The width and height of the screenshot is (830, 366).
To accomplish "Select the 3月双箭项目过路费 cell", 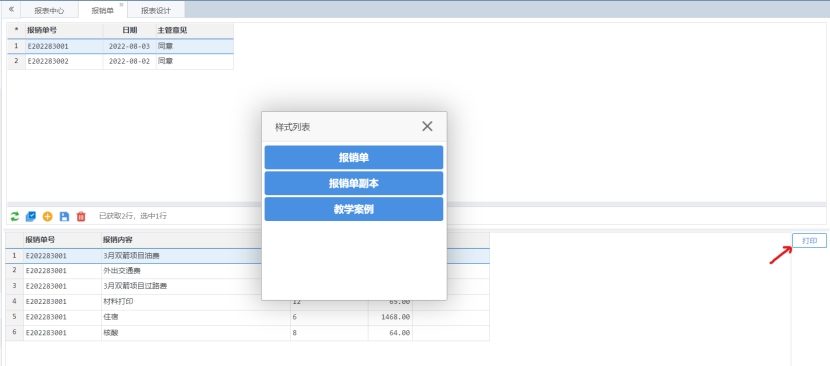I will point(182,287).
